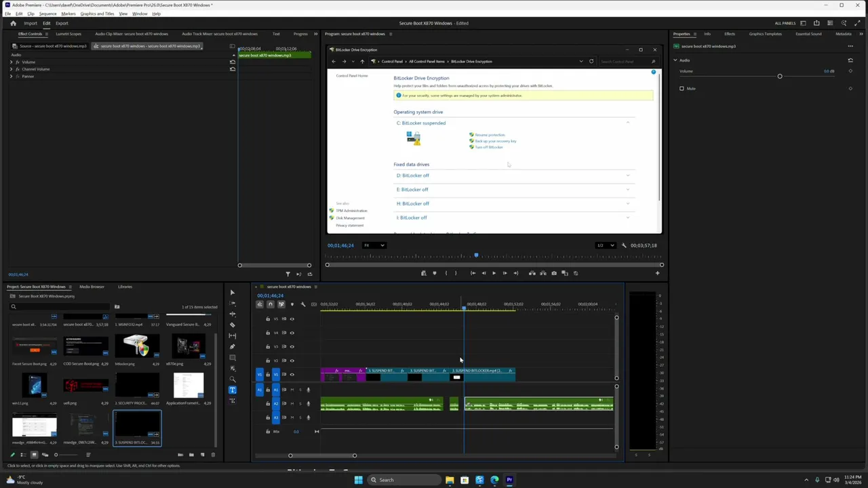Expand the Panner effect

point(12,76)
